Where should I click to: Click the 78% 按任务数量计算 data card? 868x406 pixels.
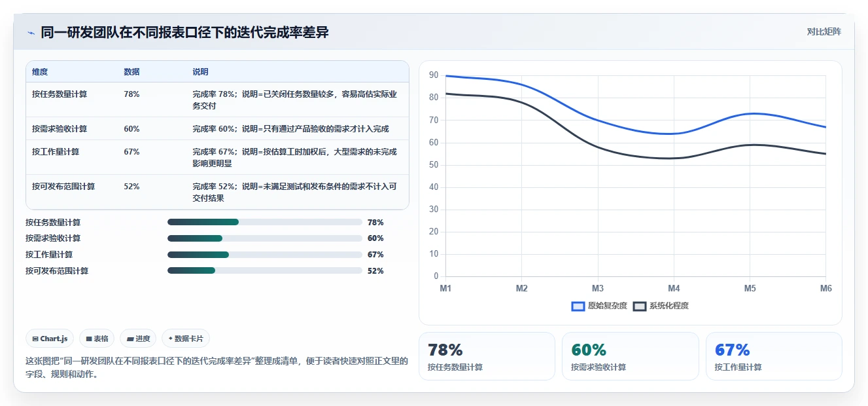[x=487, y=356]
